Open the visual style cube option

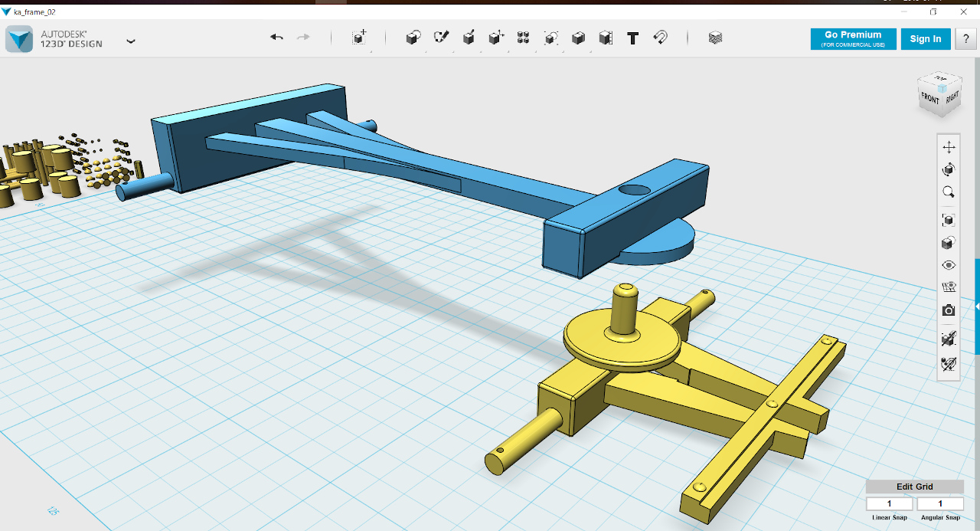[x=949, y=243]
